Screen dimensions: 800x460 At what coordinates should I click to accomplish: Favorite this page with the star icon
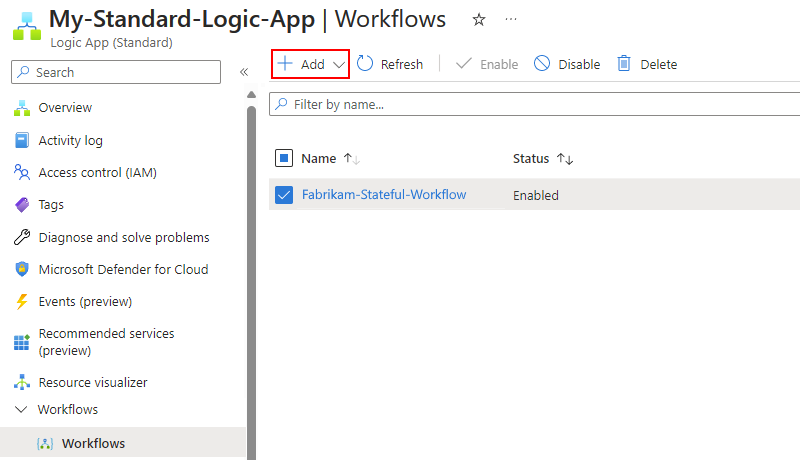479,20
